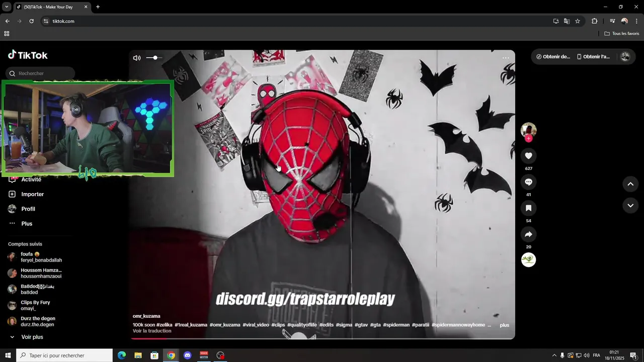The height and width of the screenshot is (362, 644).
Task: Click the Windows taskbar search box
Action: [64, 355]
